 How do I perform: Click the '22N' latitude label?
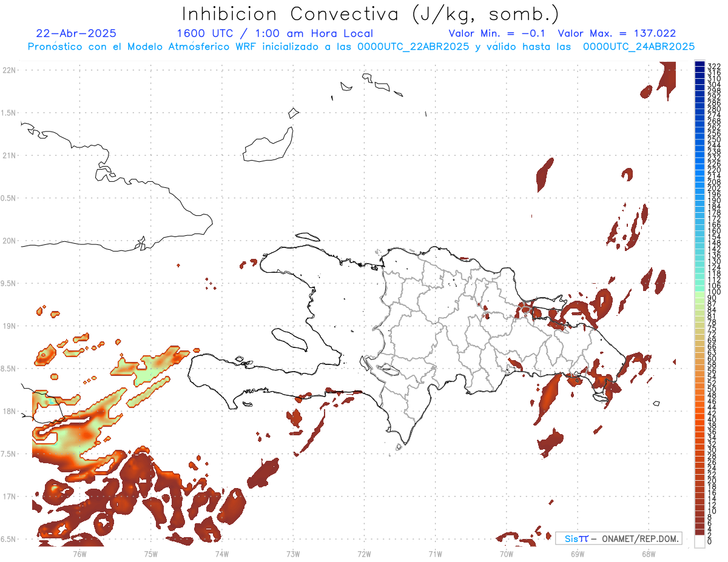point(9,70)
